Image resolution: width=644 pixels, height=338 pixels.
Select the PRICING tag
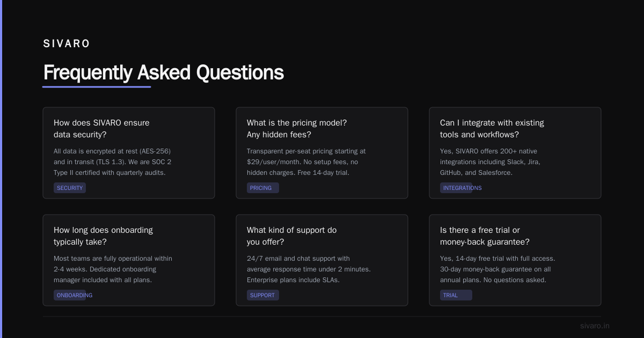(x=263, y=188)
